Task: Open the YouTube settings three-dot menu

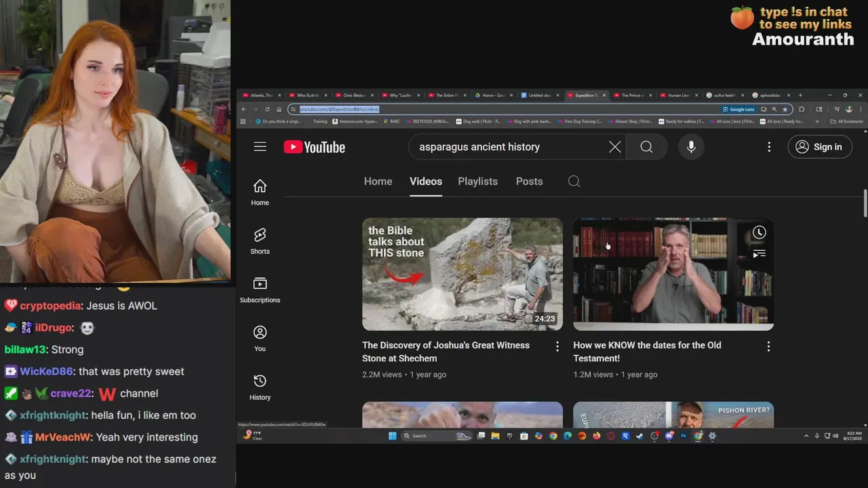Action: tap(769, 147)
